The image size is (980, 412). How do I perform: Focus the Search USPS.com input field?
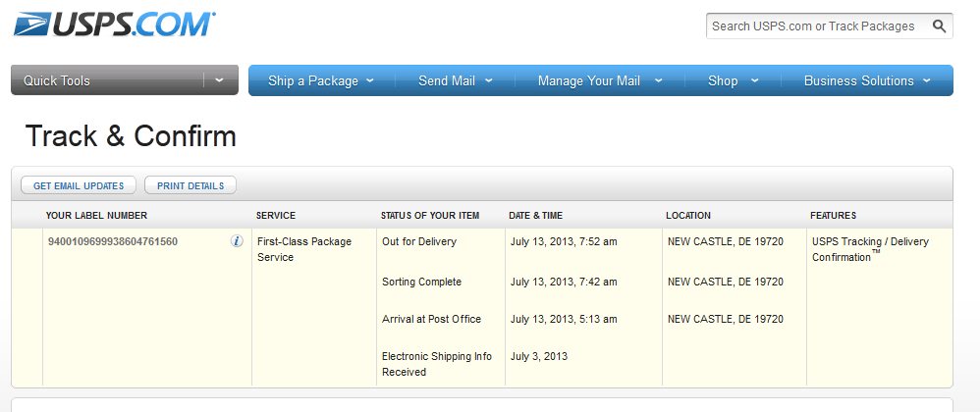click(815, 26)
